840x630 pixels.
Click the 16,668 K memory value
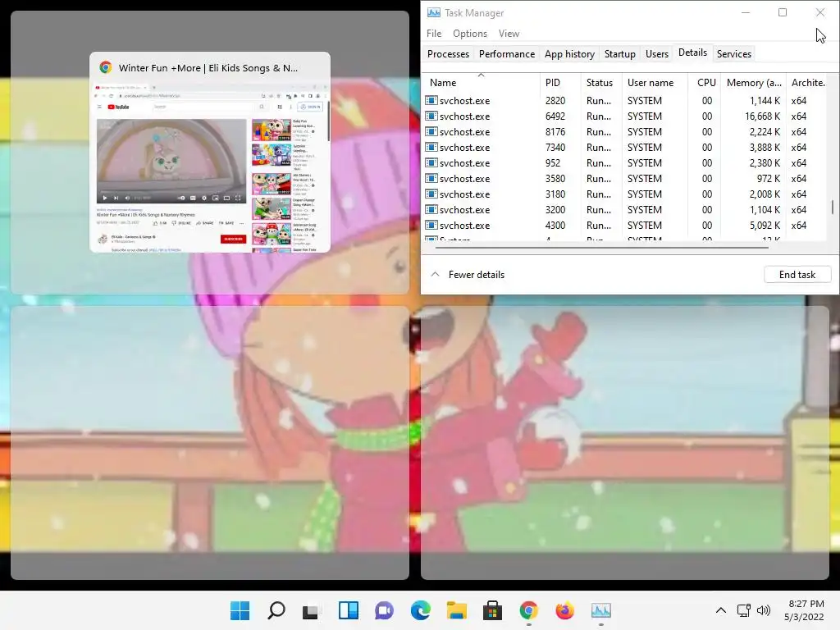click(762, 116)
